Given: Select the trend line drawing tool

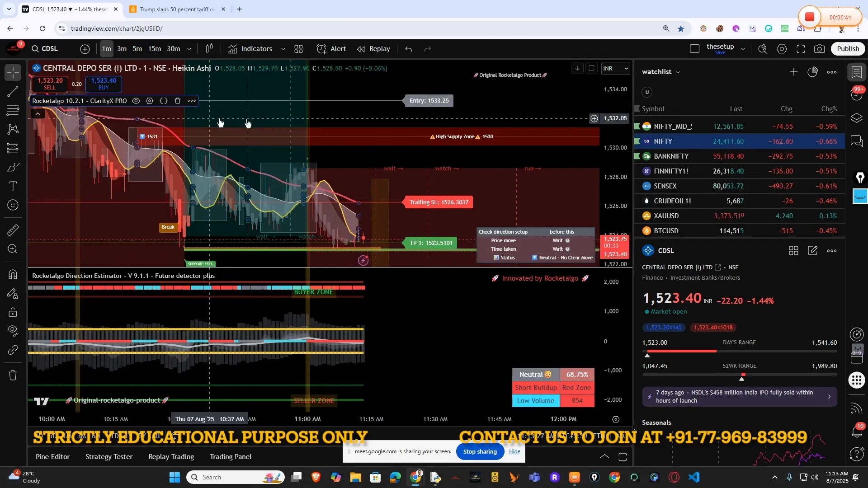Looking at the screenshot, I should [13, 92].
